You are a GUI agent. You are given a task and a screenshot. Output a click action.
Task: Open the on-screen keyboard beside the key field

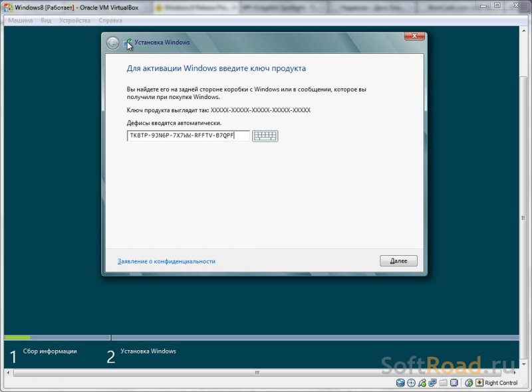click(265, 136)
